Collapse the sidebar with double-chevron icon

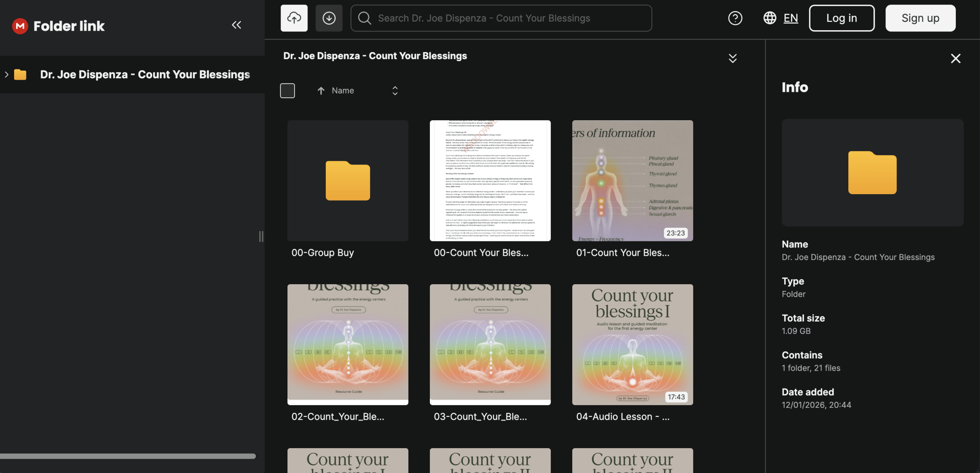236,25
